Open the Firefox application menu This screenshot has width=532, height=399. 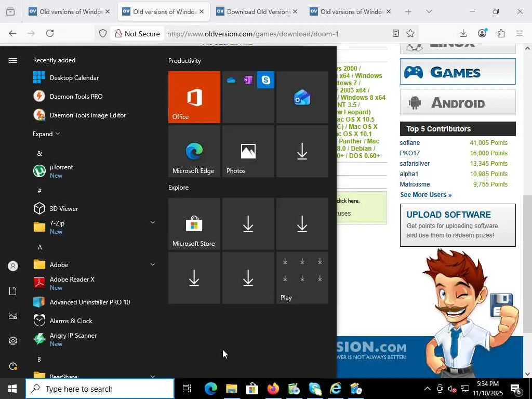[x=520, y=33]
